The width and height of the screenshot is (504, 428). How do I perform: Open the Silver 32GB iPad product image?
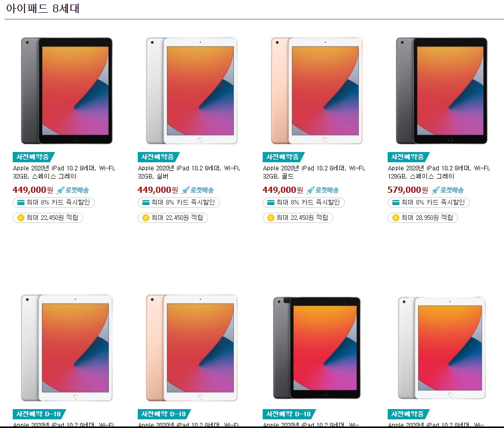point(192,91)
